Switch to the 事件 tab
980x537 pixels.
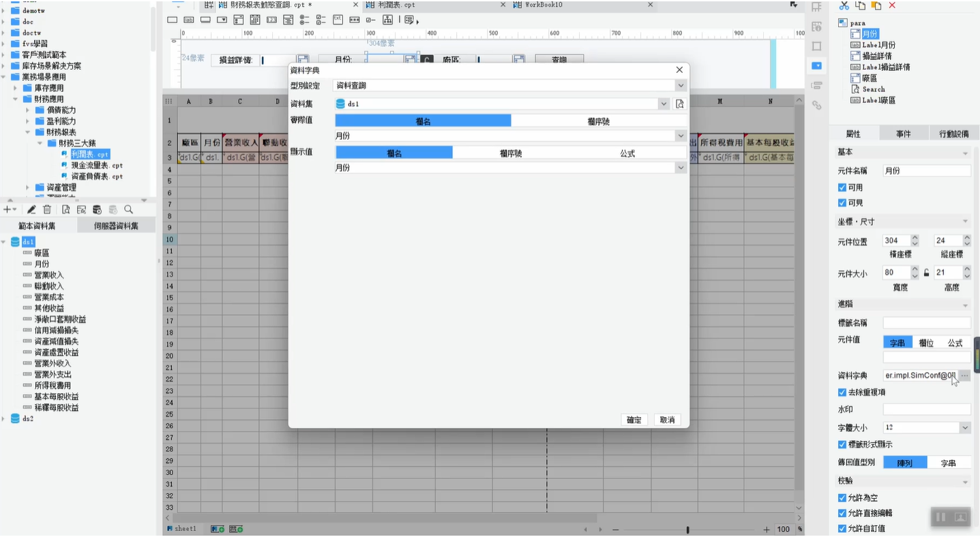[903, 134]
